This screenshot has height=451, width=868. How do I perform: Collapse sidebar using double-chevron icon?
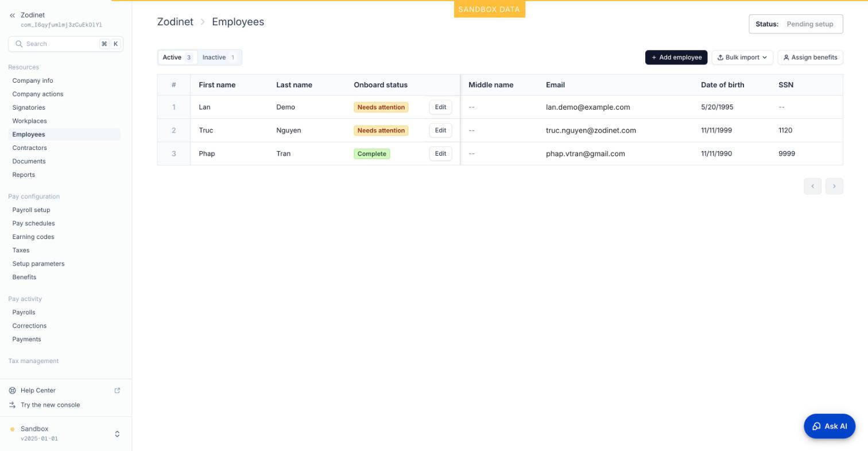point(12,16)
